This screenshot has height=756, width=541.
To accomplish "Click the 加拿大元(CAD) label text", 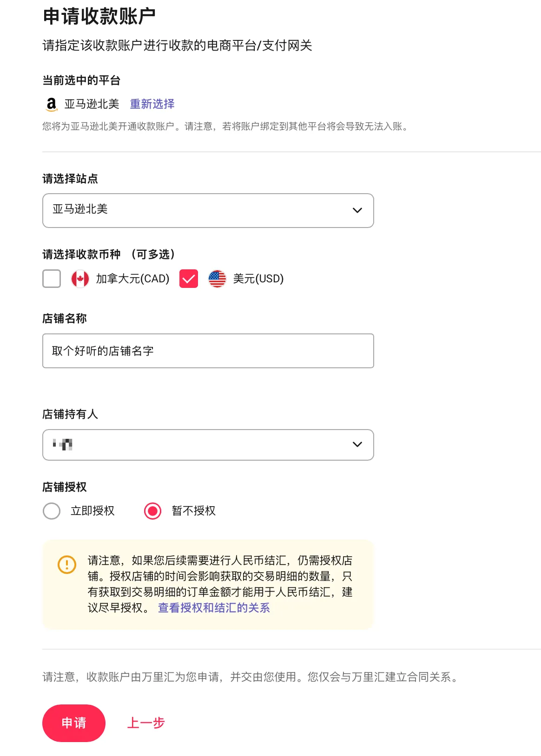I will click(132, 279).
